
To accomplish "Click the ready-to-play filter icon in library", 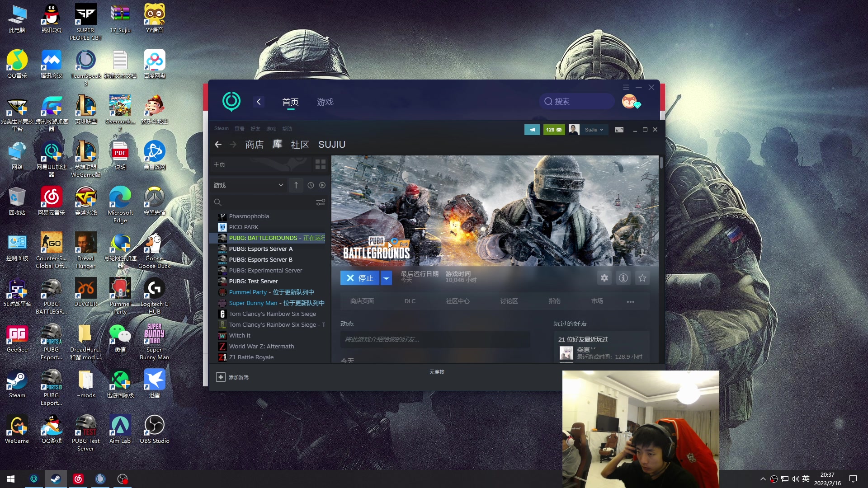I will pos(322,185).
